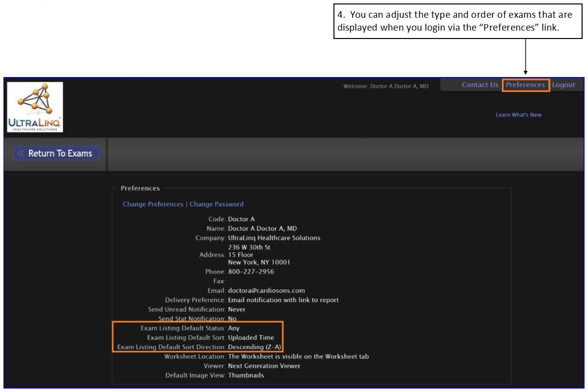
Task: Log out using the Logout link
Action: click(563, 85)
